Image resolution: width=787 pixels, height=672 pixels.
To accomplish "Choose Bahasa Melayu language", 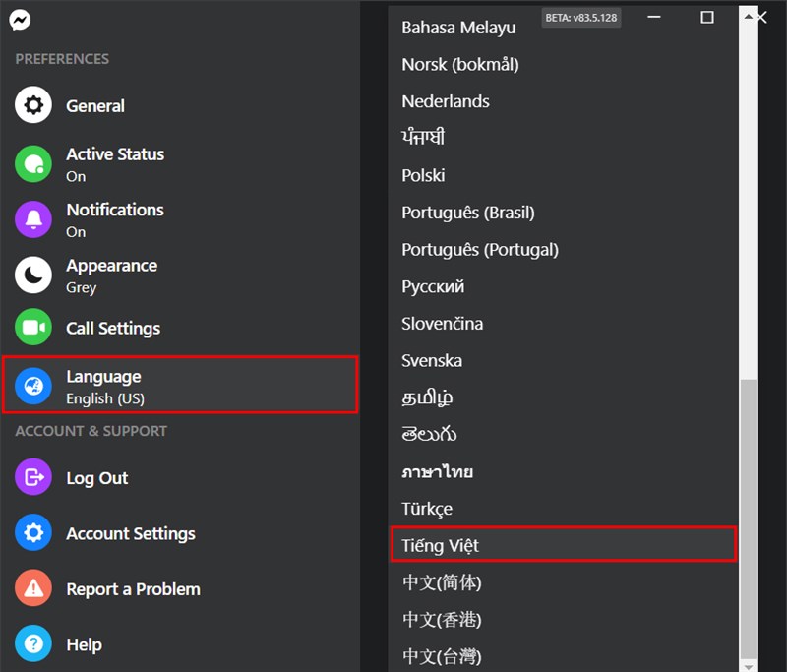I will pyautogui.click(x=458, y=28).
